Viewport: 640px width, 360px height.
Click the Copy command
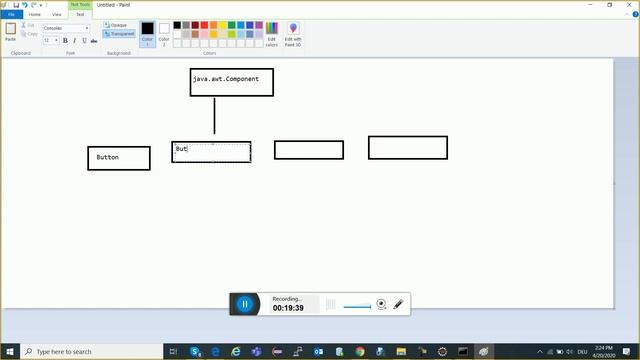(x=29, y=34)
